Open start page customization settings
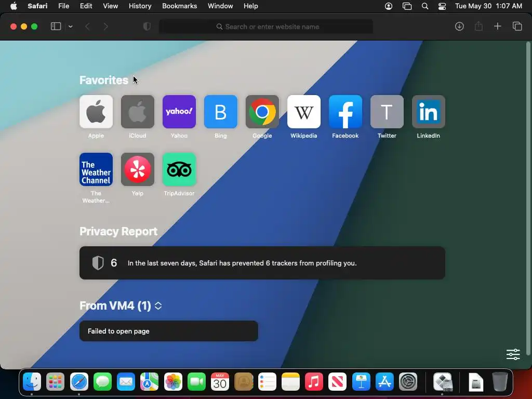 [x=513, y=354]
